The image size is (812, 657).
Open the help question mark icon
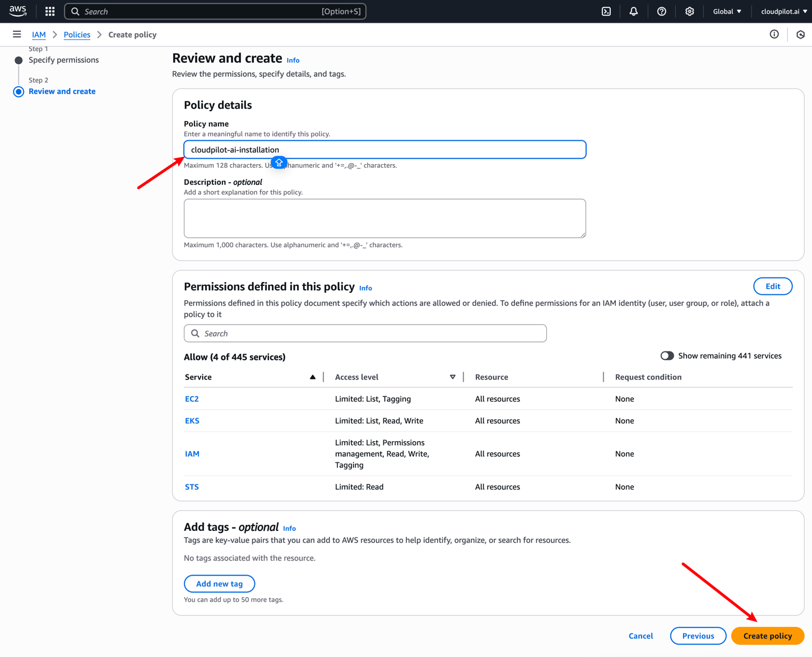click(x=662, y=11)
